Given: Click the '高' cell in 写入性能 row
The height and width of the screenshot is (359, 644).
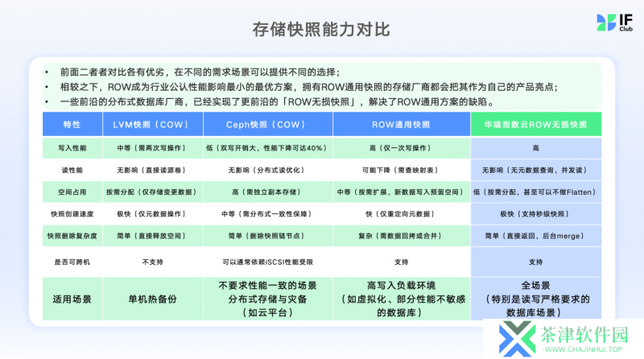Looking at the screenshot, I should coord(536,148).
